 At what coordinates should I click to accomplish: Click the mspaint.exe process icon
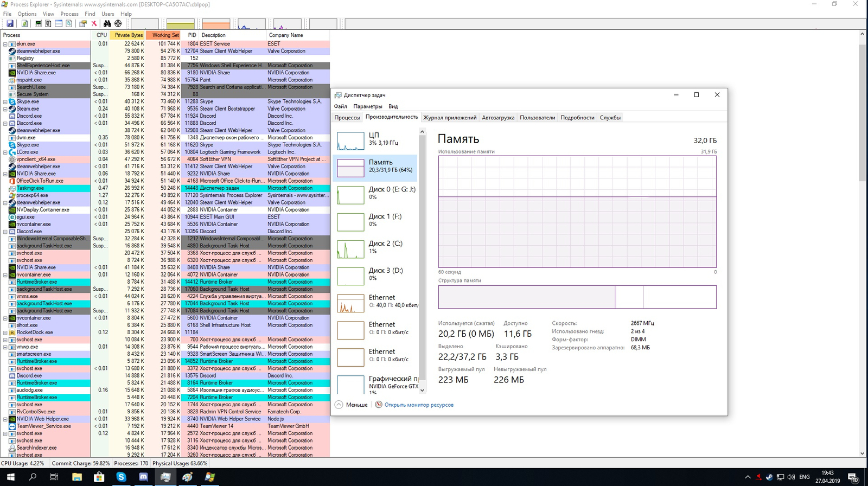pyautogui.click(x=12, y=80)
